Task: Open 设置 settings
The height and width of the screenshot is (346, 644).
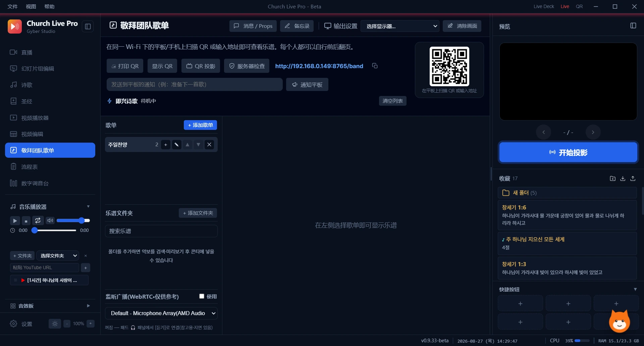Action: click(22, 324)
